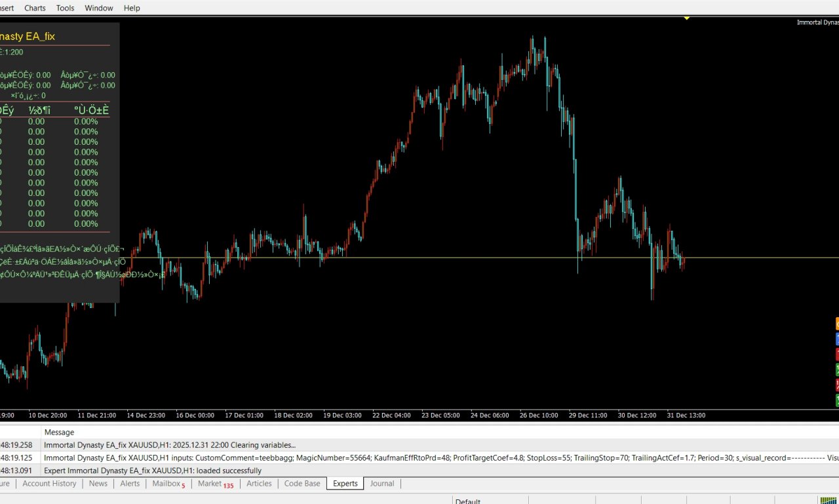839x504 pixels.
Task: Open the Charts menu
Action: tap(35, 8)
